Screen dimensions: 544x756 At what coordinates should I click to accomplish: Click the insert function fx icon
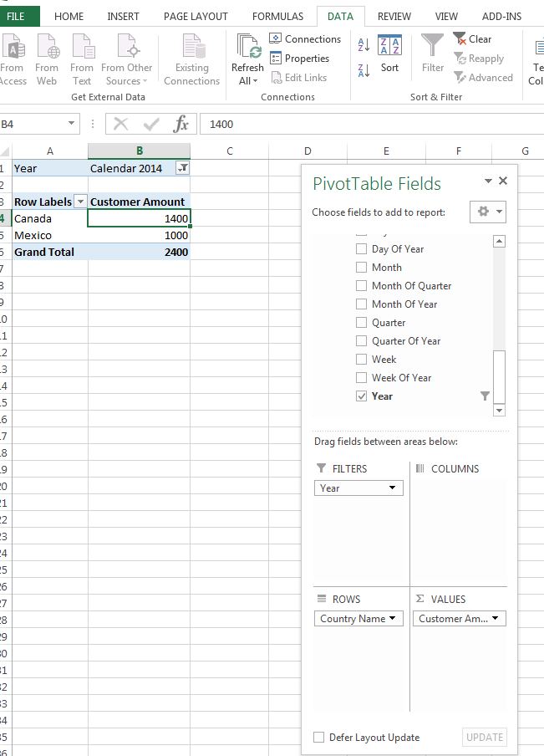180,125
